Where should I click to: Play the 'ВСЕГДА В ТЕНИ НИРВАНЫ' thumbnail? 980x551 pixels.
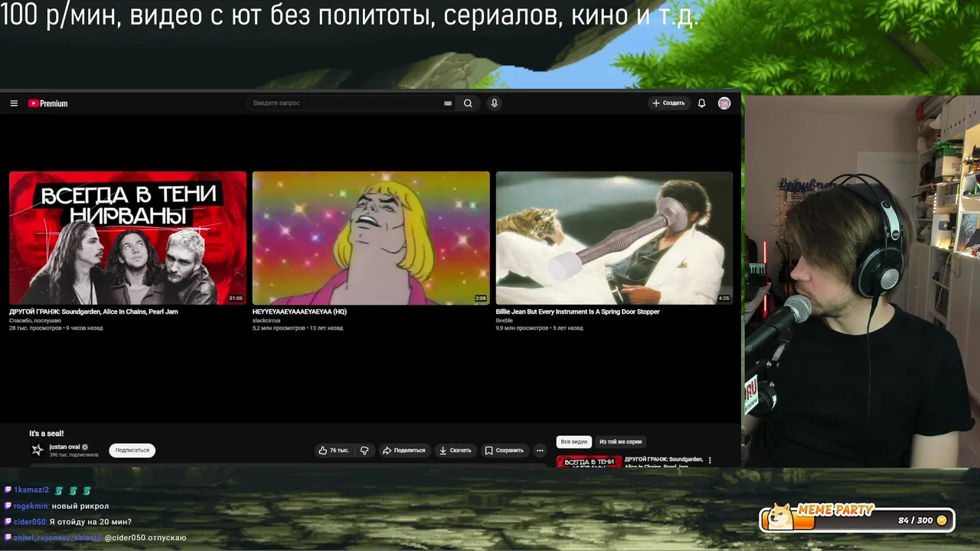(x=128, y=238)
